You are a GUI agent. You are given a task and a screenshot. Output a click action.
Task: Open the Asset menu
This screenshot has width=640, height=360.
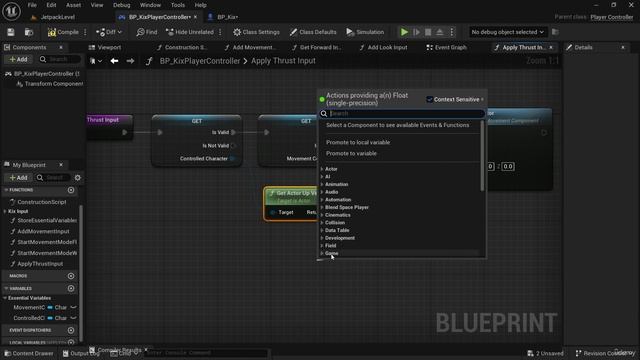(x=73, y=5)
